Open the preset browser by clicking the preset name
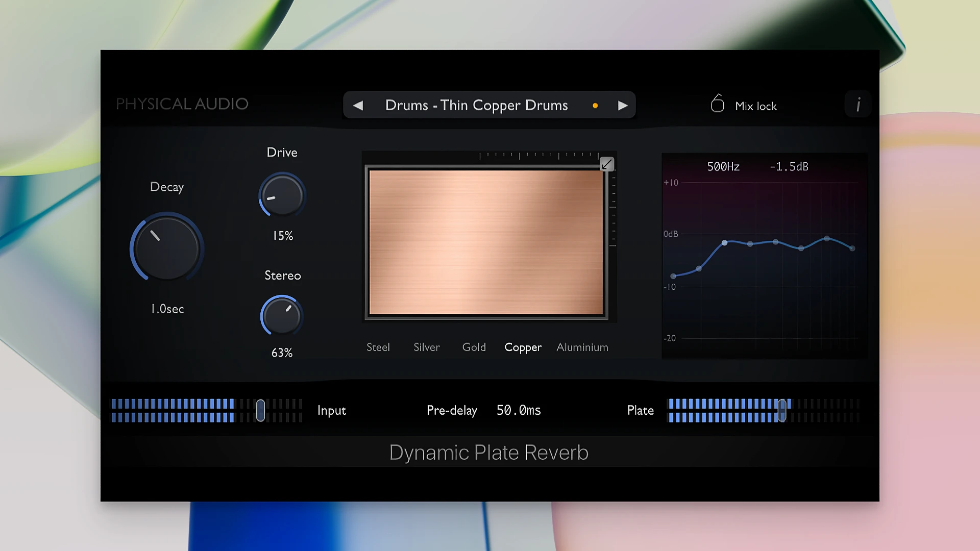The image size is (980, 551). (477, 105)
